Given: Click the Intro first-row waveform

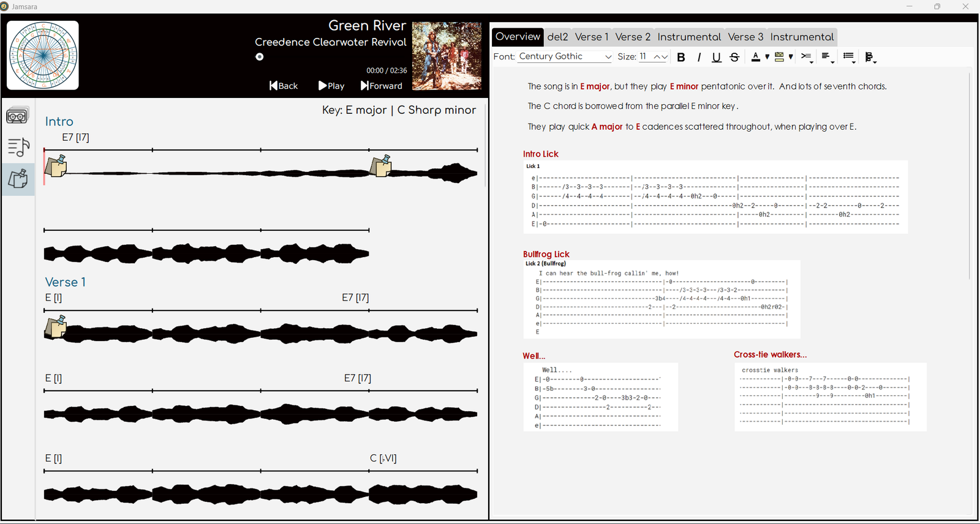Looking at the screenshot, I should point(260,173).
